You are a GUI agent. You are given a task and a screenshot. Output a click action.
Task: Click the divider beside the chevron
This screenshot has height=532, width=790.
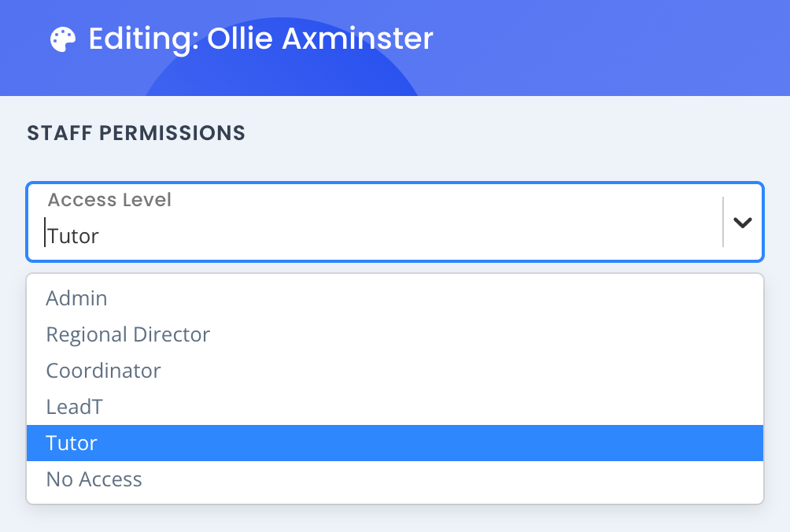723,222
